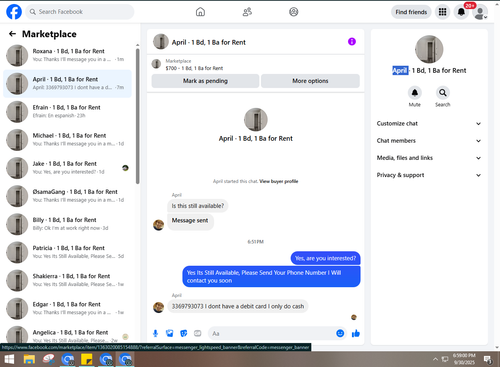
Task: Open the Efrain conversation
Action: [x=68, y=112]
